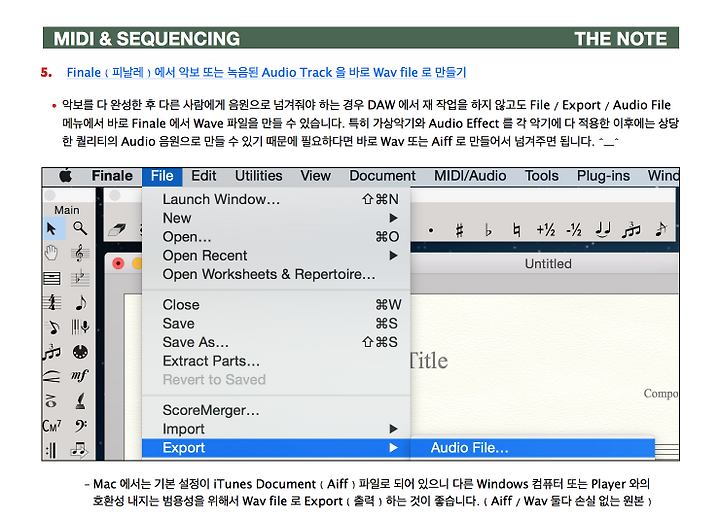Open the Tools menu

pos(542,175)
